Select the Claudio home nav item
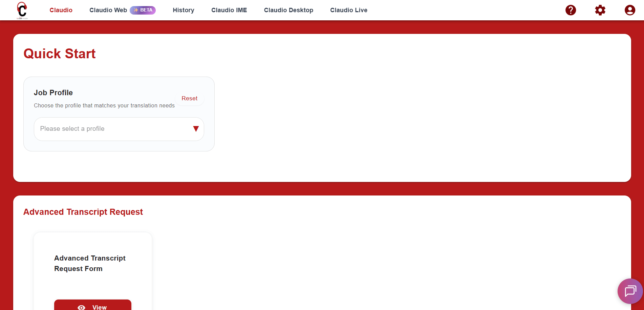 [x=61, y=10]
